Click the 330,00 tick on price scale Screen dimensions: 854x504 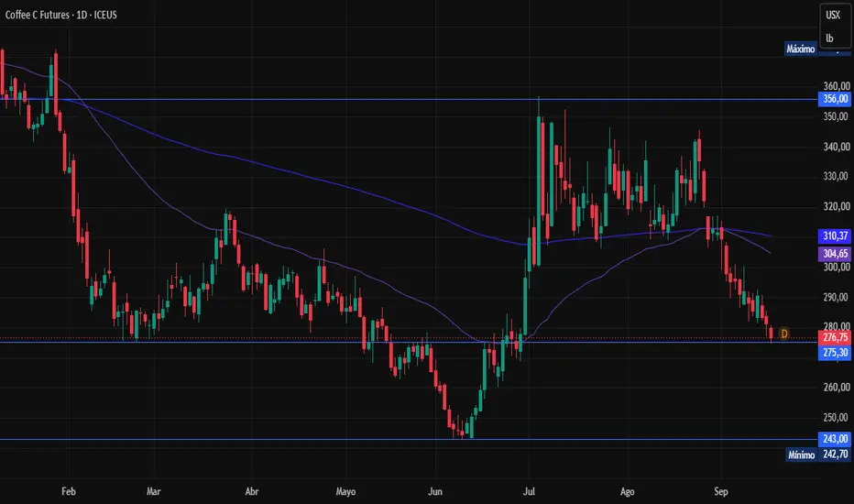coord(836,176)
